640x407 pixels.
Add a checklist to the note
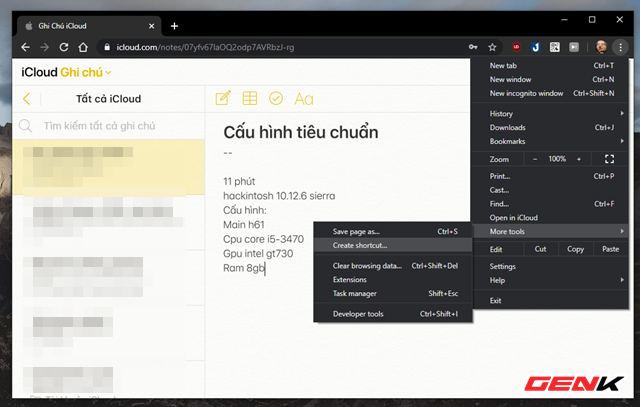tap(276, 98)
